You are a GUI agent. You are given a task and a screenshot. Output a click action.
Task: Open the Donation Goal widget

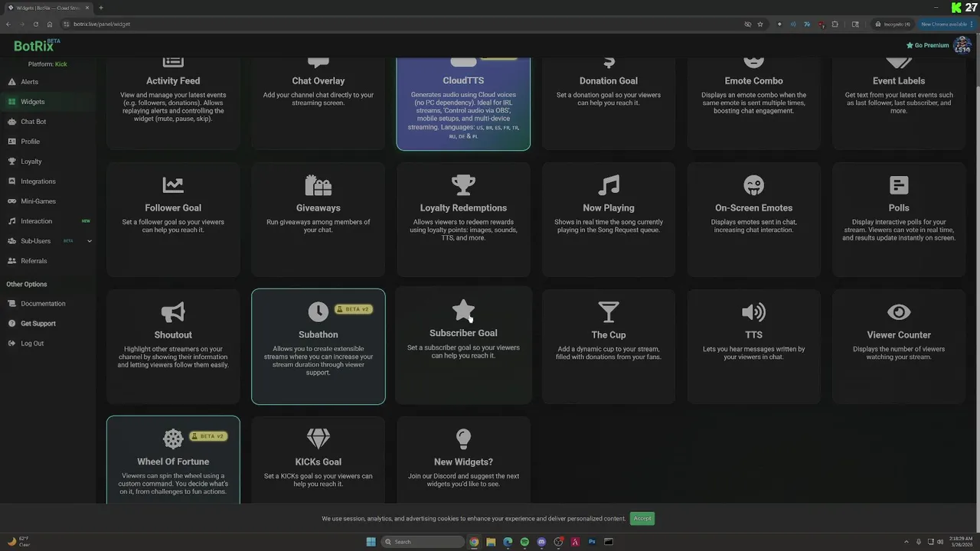(x=609, y=103)
